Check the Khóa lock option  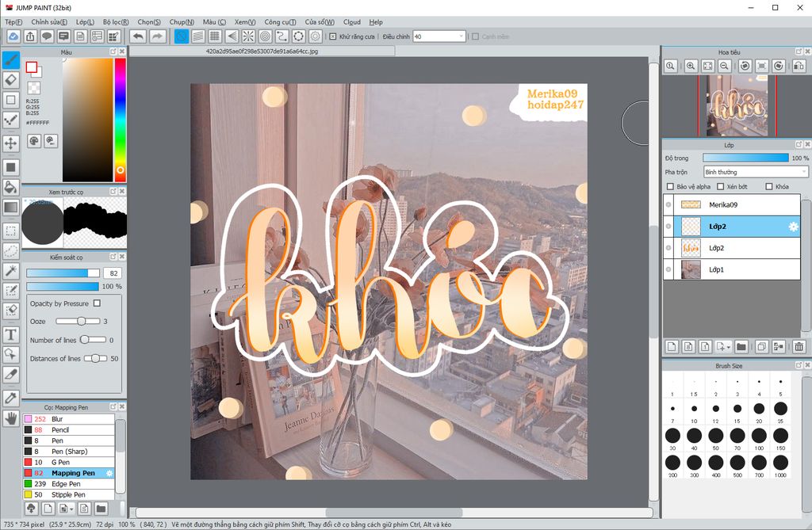pos(769,186)
